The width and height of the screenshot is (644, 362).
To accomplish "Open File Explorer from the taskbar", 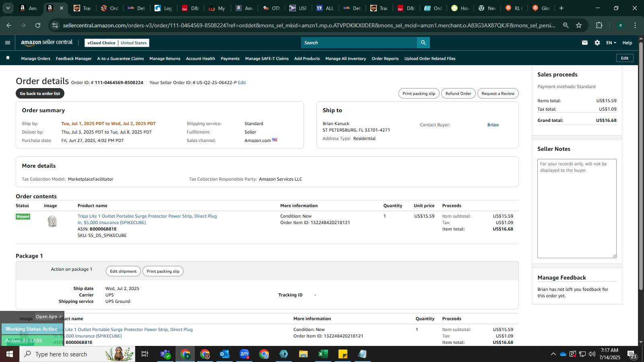I will pos(303,354).
